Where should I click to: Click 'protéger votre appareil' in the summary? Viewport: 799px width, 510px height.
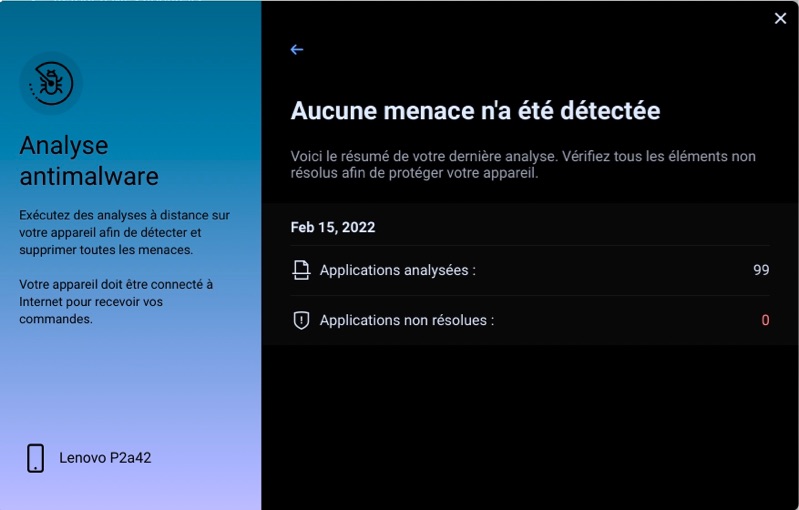[x=463, y=172]
